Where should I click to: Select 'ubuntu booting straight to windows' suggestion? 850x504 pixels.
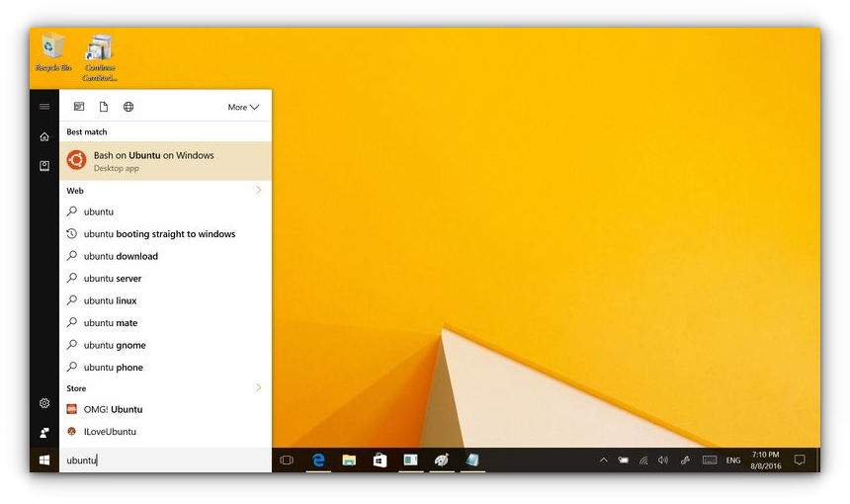click(x=165, y=234)
